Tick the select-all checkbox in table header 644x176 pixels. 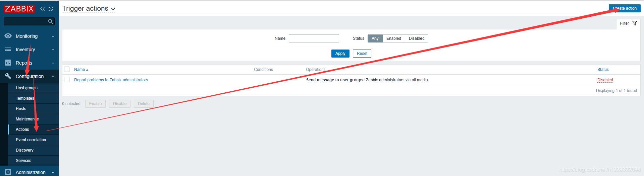pyautogui.click(x=67, y=69)
